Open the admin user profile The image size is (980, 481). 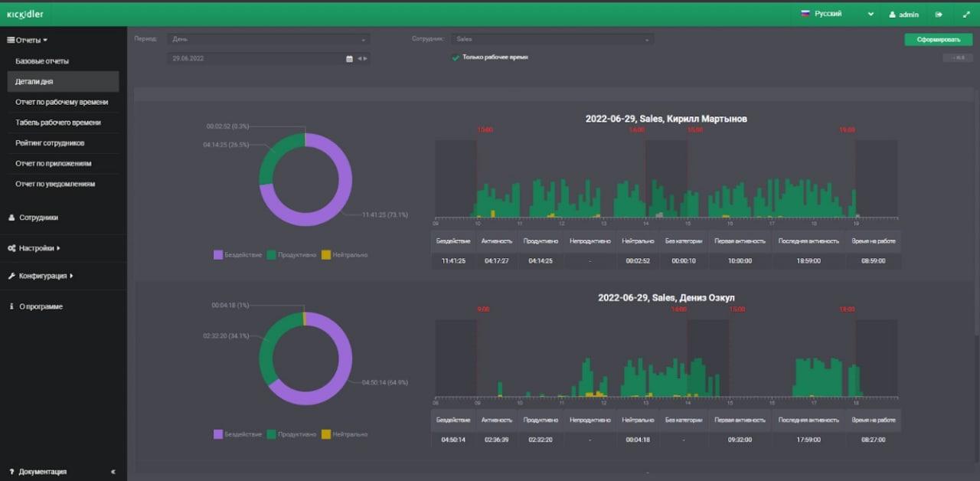click(903, 14)
